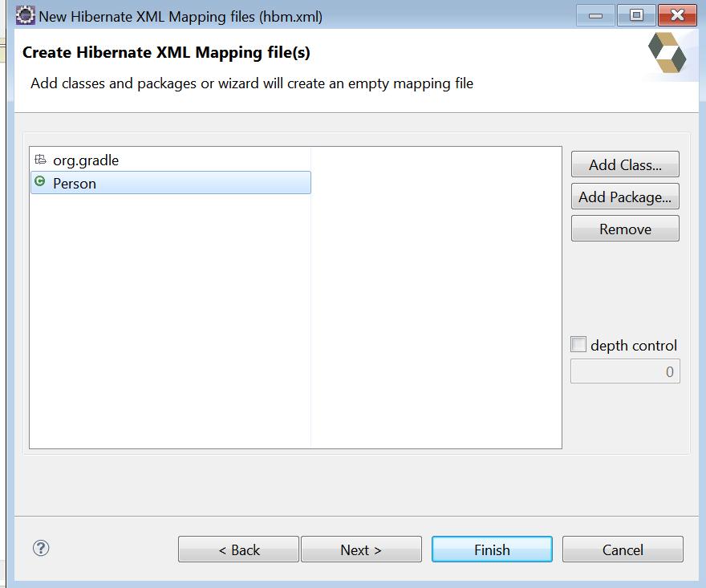706x588 pixels.
Task: Open help via the question mark icon
Action: (x=40, y=549)
